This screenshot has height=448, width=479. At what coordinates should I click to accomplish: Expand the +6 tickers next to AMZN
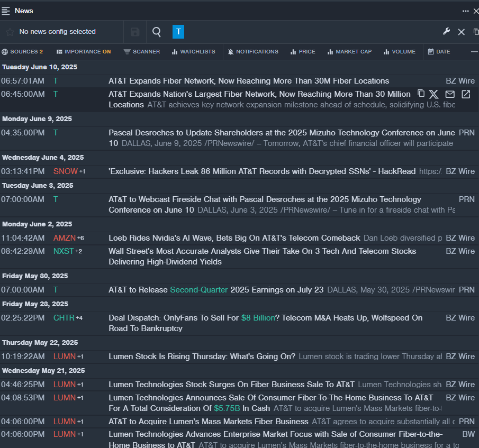80,238
